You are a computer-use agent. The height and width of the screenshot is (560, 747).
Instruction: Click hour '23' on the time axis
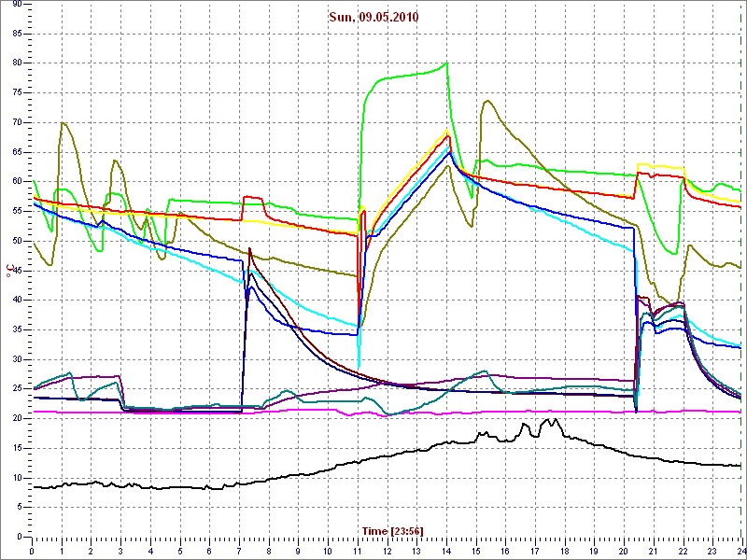(712, 549)
